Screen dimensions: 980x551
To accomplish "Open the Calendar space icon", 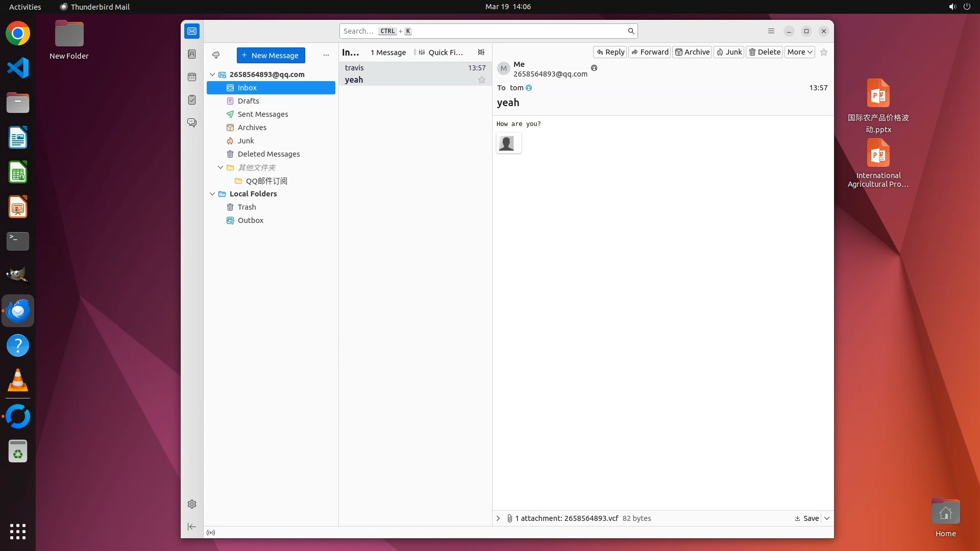I will pos(192,77).
